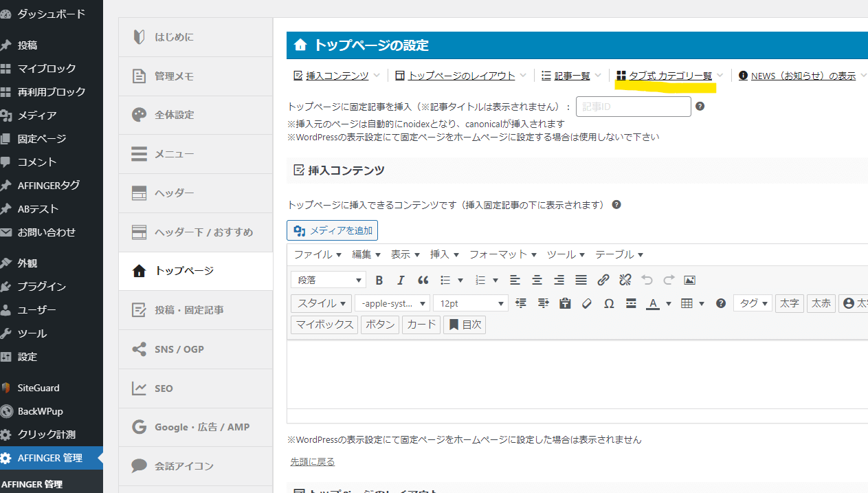
Task: Apply numbered list formatting
Action: [481, 280]
